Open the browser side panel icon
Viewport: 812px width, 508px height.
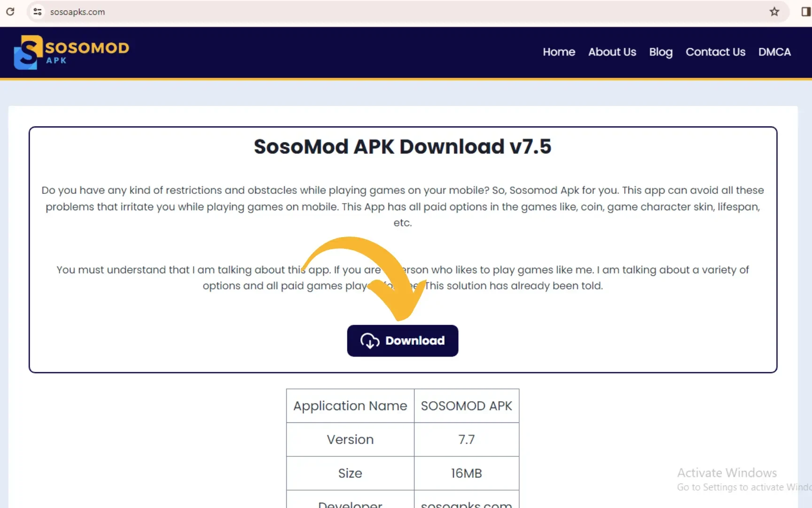[805, 12]
